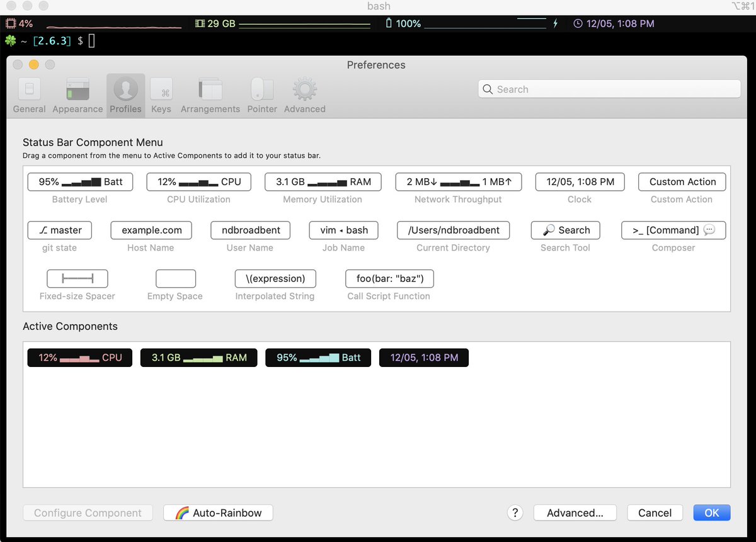This screenshot has height=542, width=756.
Task: Open the Keys preferences pane
Action: point(161,94)
